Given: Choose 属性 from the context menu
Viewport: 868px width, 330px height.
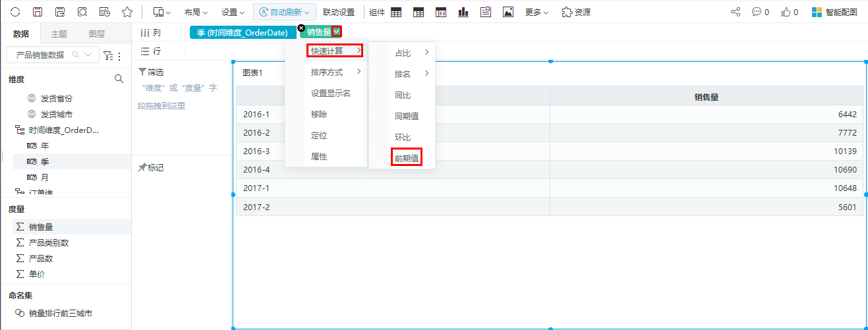Looking at the screenshot, I should click(326, 157).
